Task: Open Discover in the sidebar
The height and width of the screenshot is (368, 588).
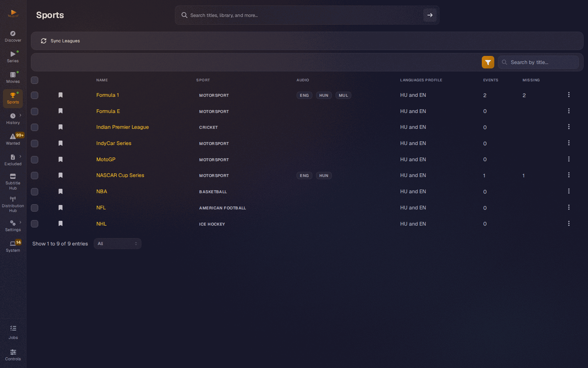Action: 13,36
